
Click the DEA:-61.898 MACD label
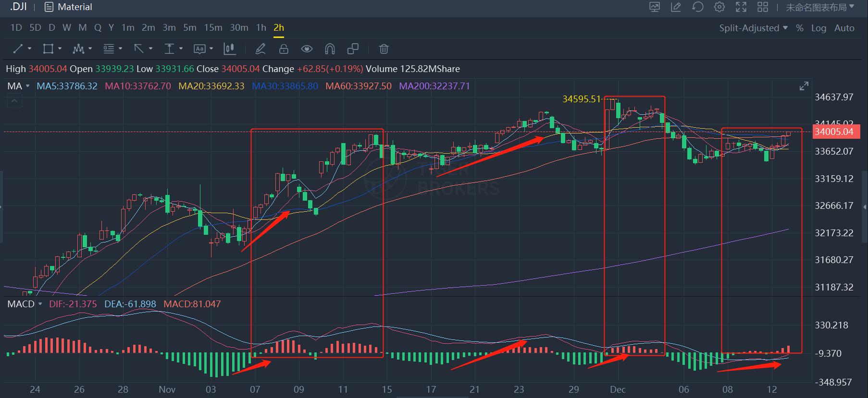coord(130,304)
